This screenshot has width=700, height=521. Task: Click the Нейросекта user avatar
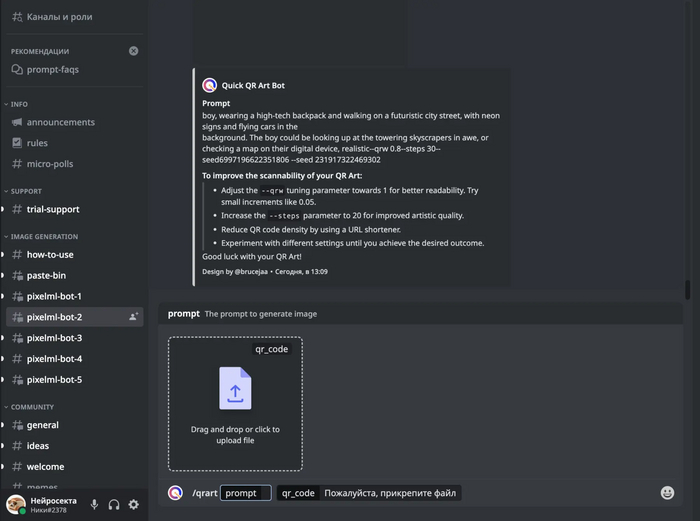pyautogui.click(x=16, y=504)
